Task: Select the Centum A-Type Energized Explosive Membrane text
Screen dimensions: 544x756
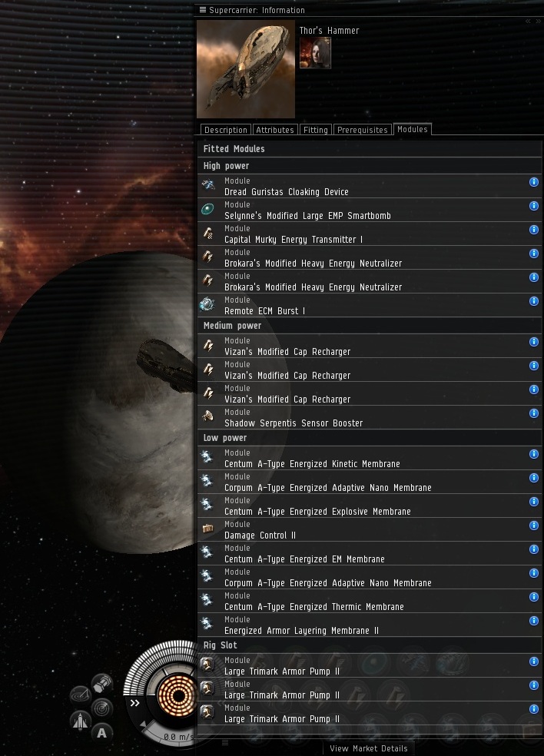Action: (x=318, y=512)
